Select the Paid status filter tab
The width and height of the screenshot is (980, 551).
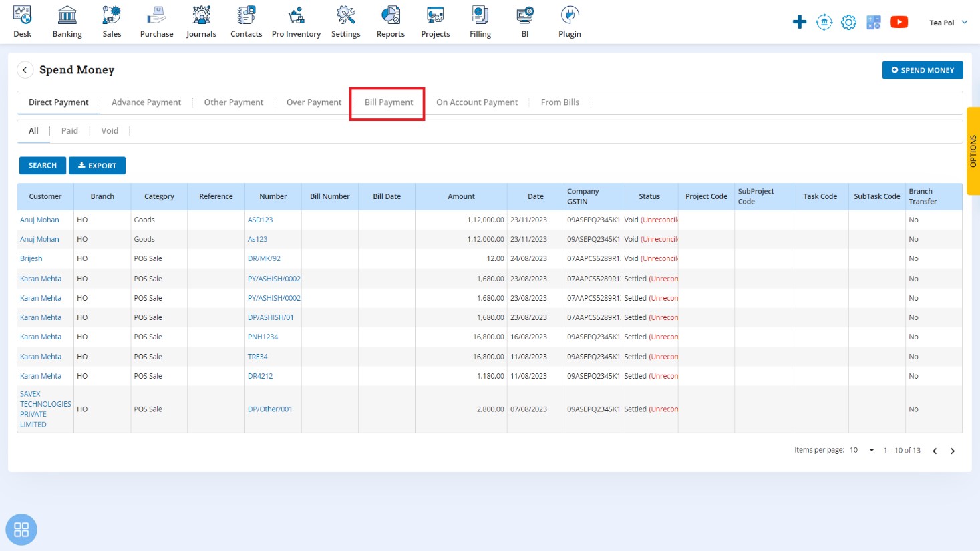(69, 131)
